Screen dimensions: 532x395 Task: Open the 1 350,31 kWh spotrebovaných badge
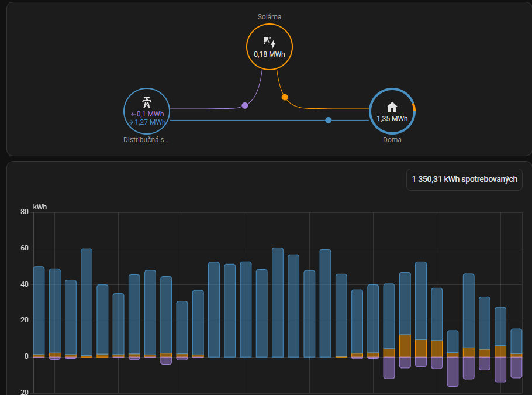click(464, 180)
